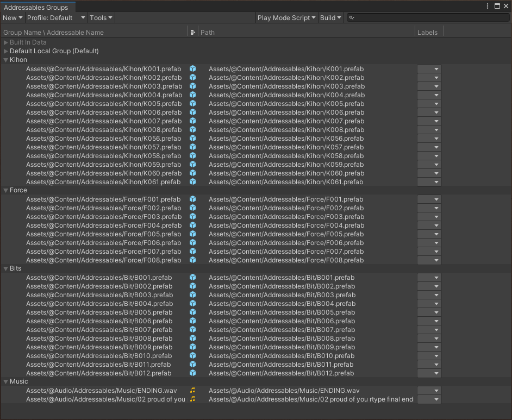This screenshot has width=512, height=420.
Task: Select the B002.prefab addressable name row
Action: [99, 286]
